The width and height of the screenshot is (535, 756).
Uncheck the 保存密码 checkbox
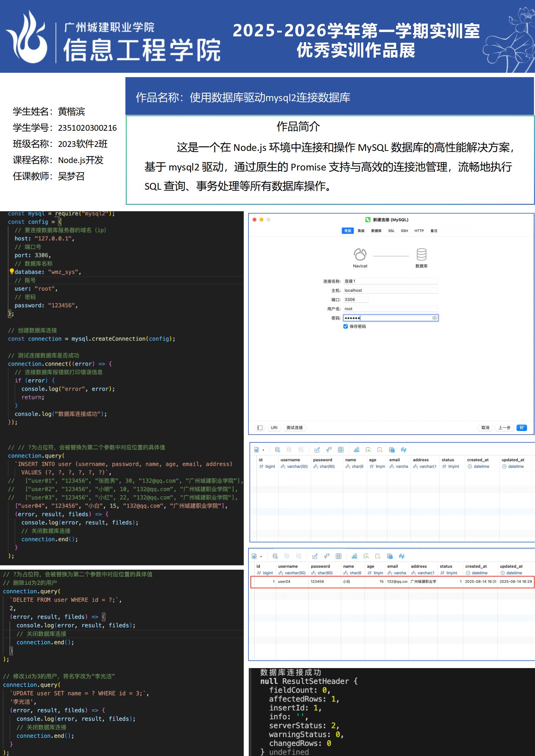coord(346,326)
